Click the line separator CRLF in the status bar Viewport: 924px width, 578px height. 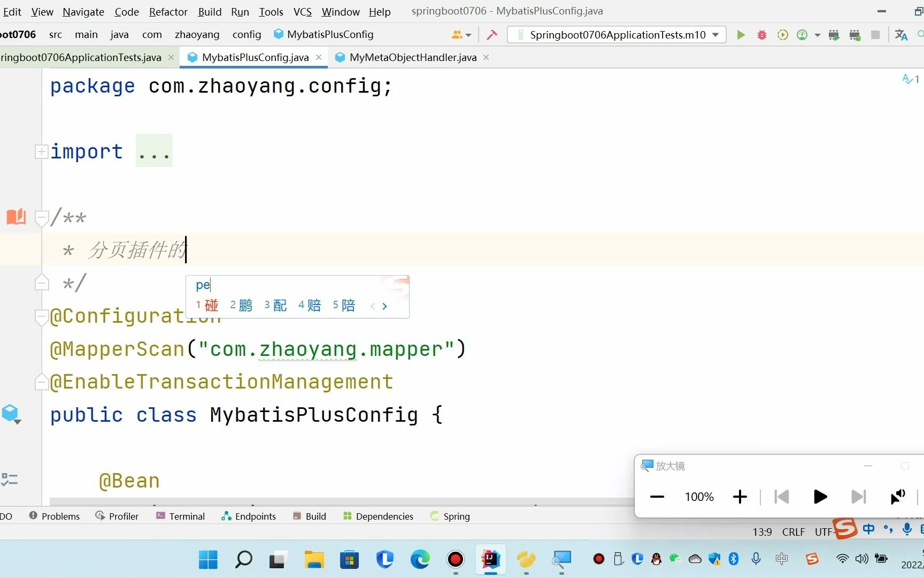(793, 532)
